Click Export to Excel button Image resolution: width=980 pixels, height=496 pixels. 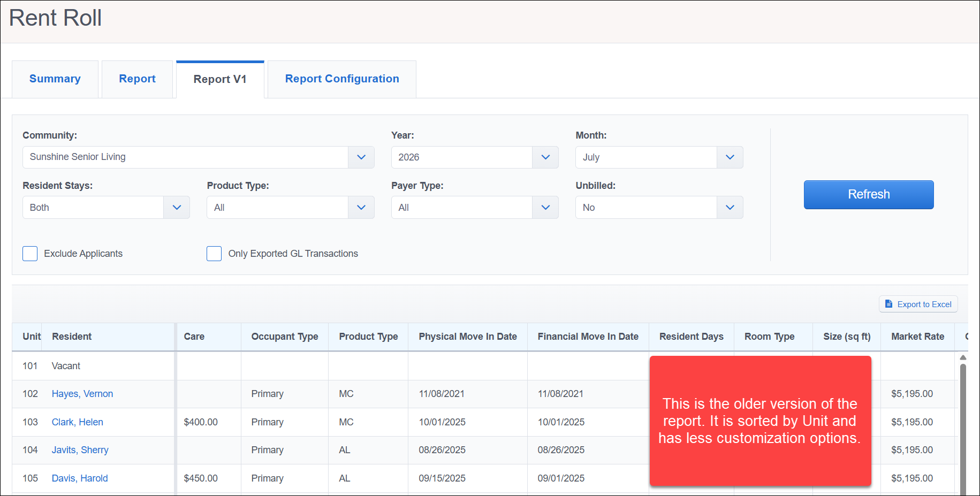pyautogui.click(x=918, y=304)
